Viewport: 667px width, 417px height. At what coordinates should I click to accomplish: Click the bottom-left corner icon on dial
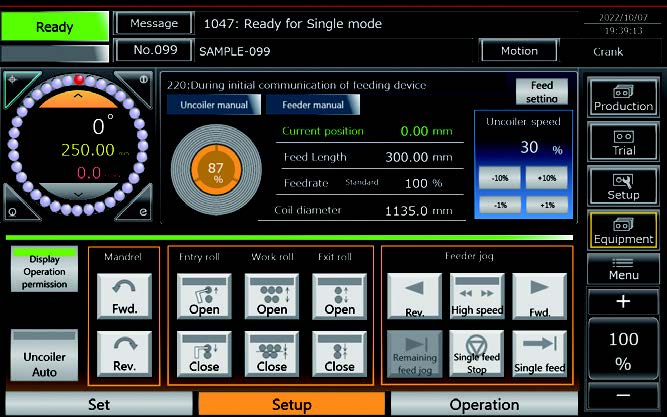(x=15, y=208)
